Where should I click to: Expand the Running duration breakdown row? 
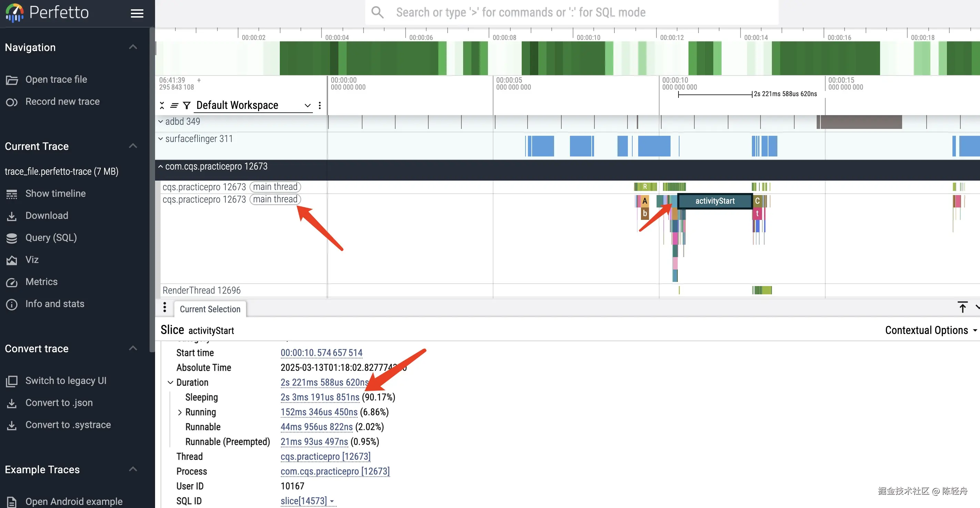[180, 413]
